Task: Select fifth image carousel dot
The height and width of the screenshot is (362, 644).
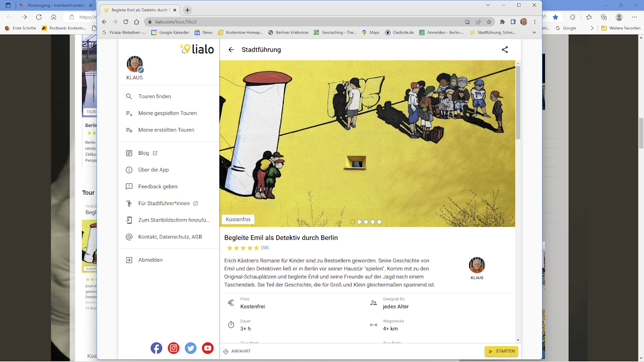Action: coord(379,222)
